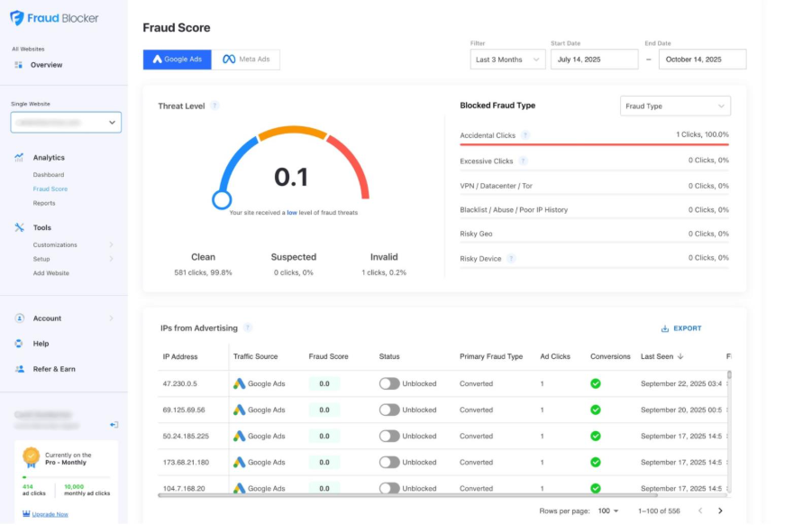The height and width of the screenshot is (525, 812).
Task: Click the info icon next to Risky Device
Action: tap(511, 258)
